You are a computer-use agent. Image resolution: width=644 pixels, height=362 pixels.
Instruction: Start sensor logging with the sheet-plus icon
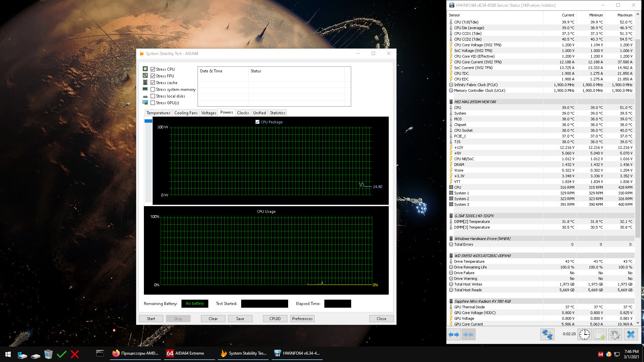600,335
